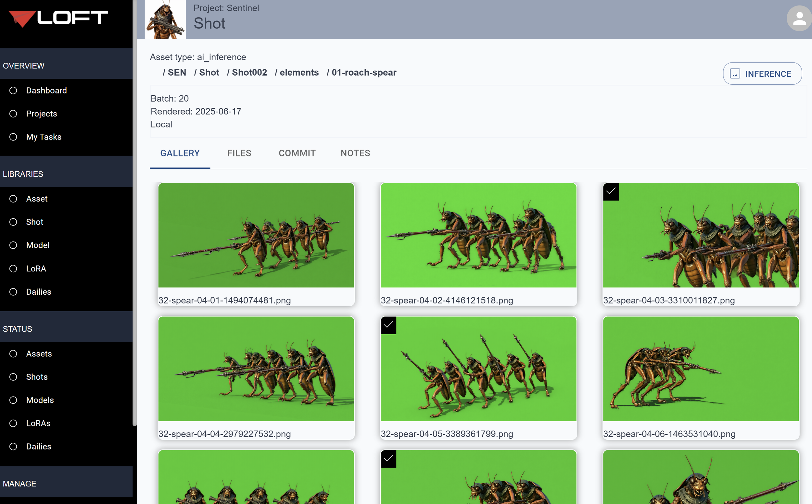The image size is (812, 504).
Task: Switch to the FILES tab
Action: point(239,153)
